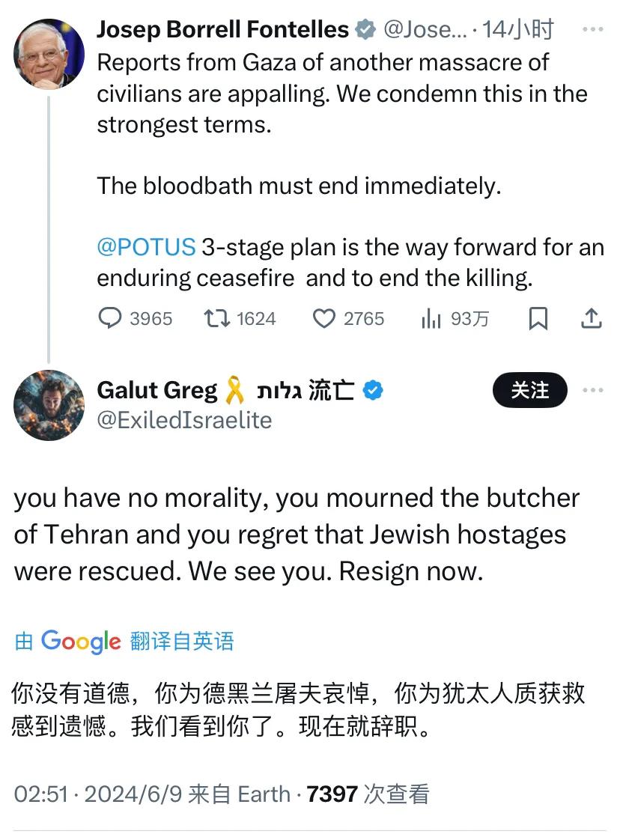Image resolution: width=620 pixels, height=840 pixels.
Task: Click the @POTUS mention link
Action: pyautogui.click(x=146, y=247)
